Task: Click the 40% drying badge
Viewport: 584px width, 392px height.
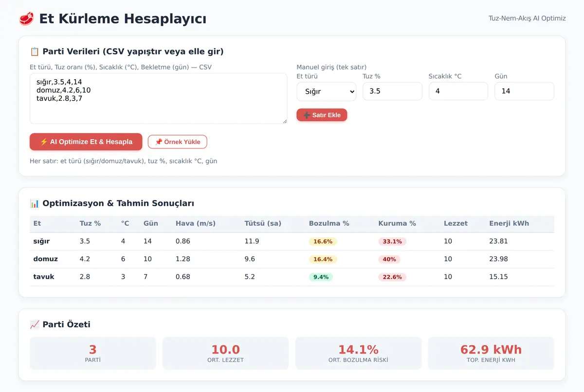Action: tap(389, 259)
